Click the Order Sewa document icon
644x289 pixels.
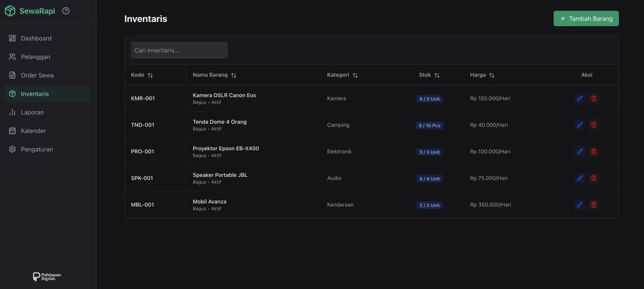coord(13,75)
